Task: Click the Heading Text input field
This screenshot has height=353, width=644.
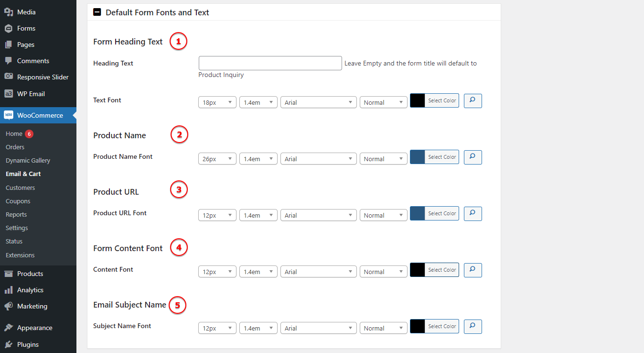Action: 270,63
